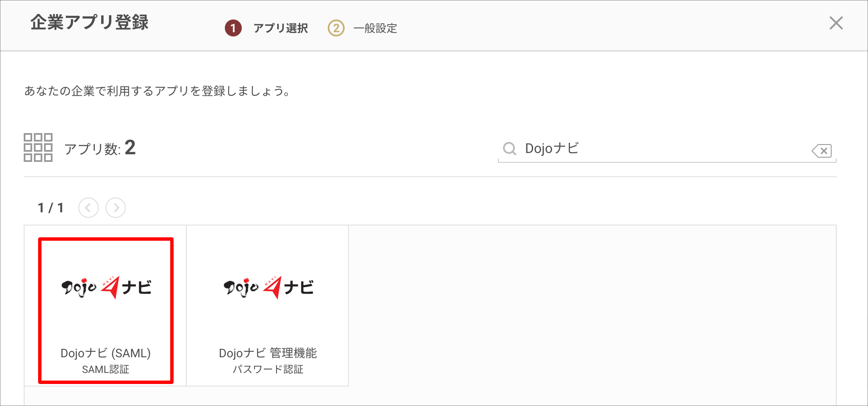Screen dimensions: 868x406
Task: Select the Dojoナビ 管理機能 logo thumbnail
Action: [268, 287]
